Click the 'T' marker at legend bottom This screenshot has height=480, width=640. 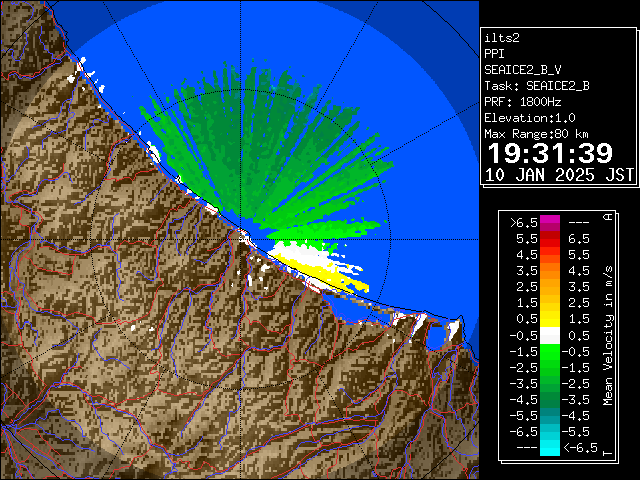[609, 453]
